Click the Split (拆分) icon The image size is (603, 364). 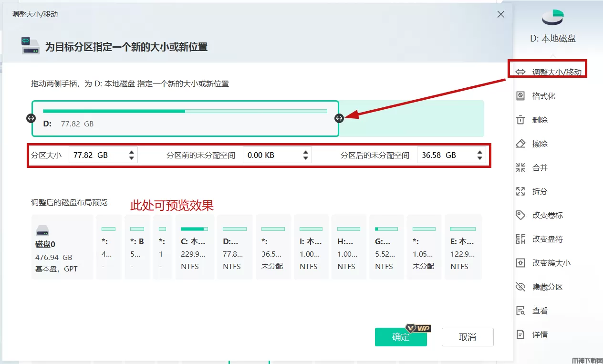coord(520,191)
